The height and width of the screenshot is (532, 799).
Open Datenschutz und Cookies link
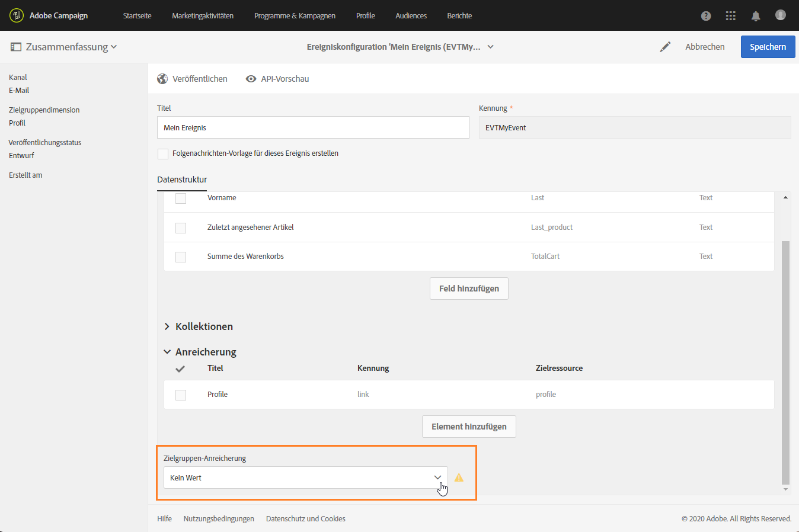coord(306,519)
